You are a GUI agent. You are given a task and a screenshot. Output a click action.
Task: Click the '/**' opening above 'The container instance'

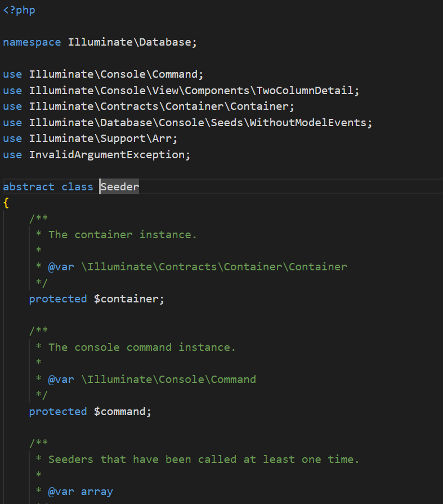[38, 218]
